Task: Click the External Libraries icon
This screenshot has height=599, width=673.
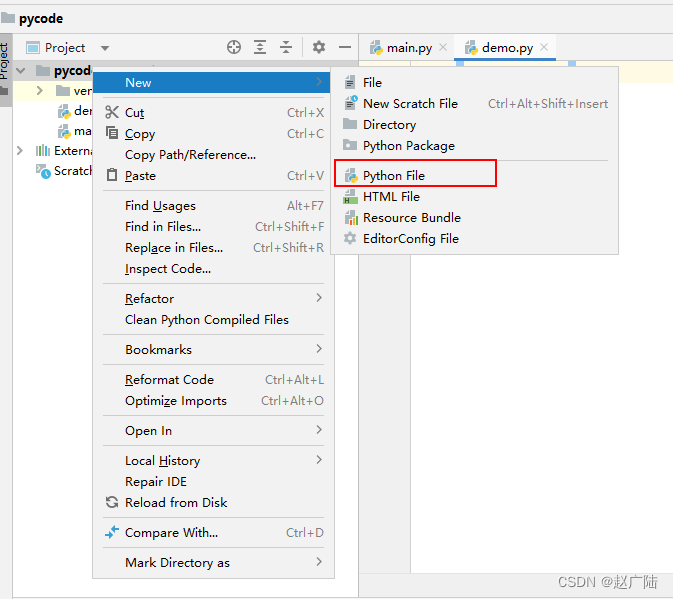Action: pos(42,151)
